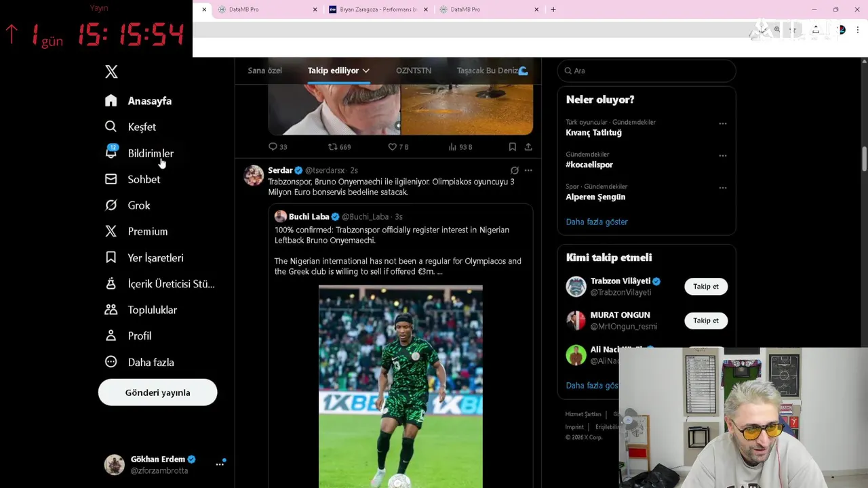Screen dimensions: 868x488
Task: Open Topluluklar people icon
Action: click(111, 310)
